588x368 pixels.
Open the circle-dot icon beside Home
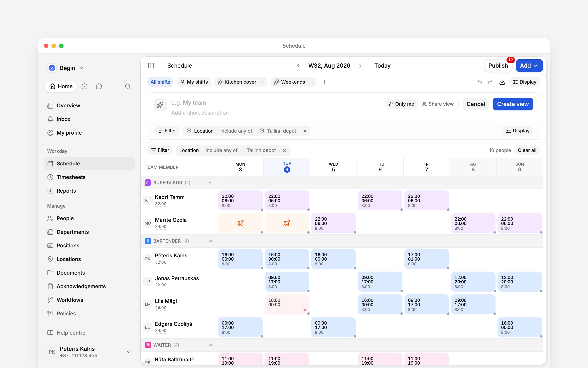coord(84,86)
